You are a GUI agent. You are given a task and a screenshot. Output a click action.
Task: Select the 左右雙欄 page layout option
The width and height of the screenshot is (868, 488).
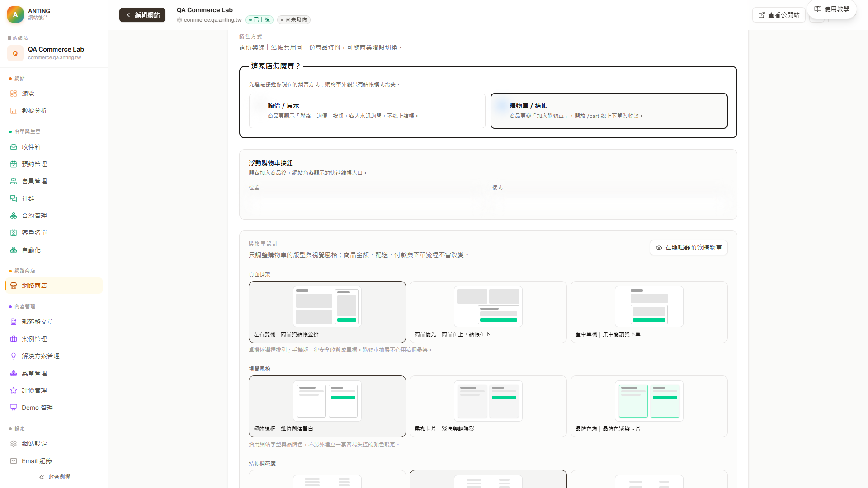[327, 312]
